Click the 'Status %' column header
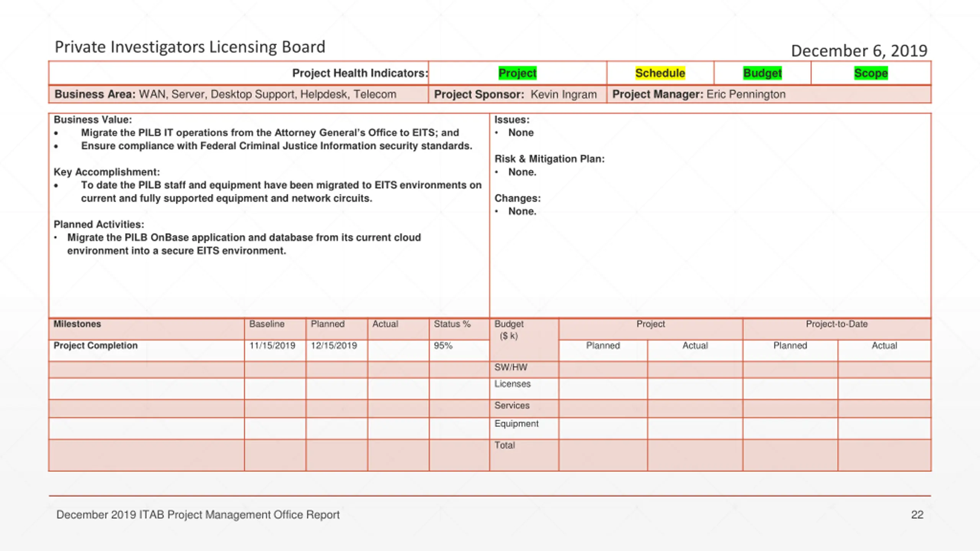Image resolution: width=980 pixels, height=551 pixels. tap(452, 324)
